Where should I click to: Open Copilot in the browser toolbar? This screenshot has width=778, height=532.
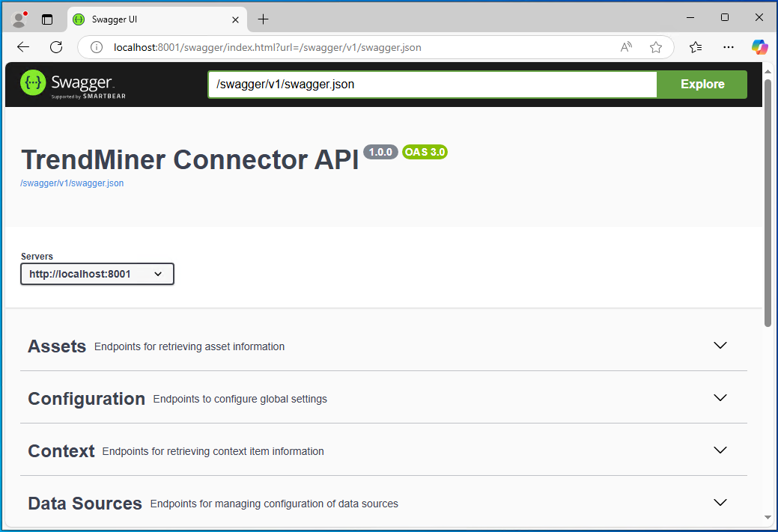pyautogui.click(x=759, y=46)
